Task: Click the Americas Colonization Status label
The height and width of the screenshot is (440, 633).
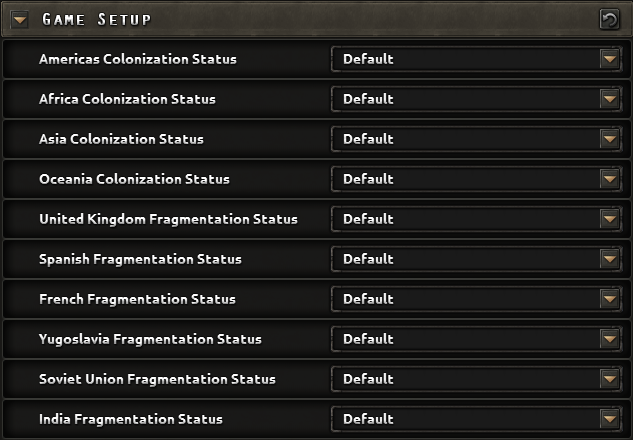Action: 138,59
